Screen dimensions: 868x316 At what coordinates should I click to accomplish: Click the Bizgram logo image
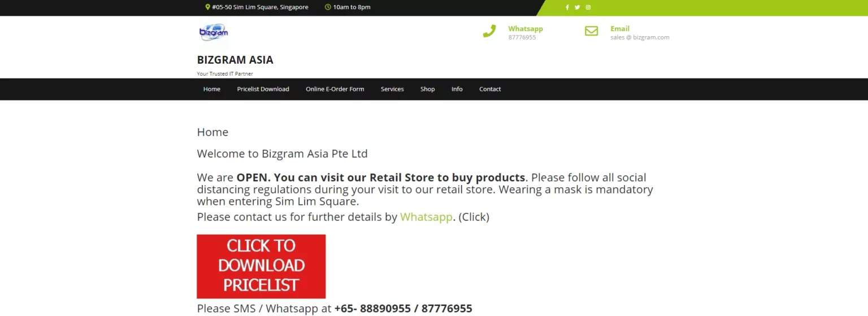[214, 32]
